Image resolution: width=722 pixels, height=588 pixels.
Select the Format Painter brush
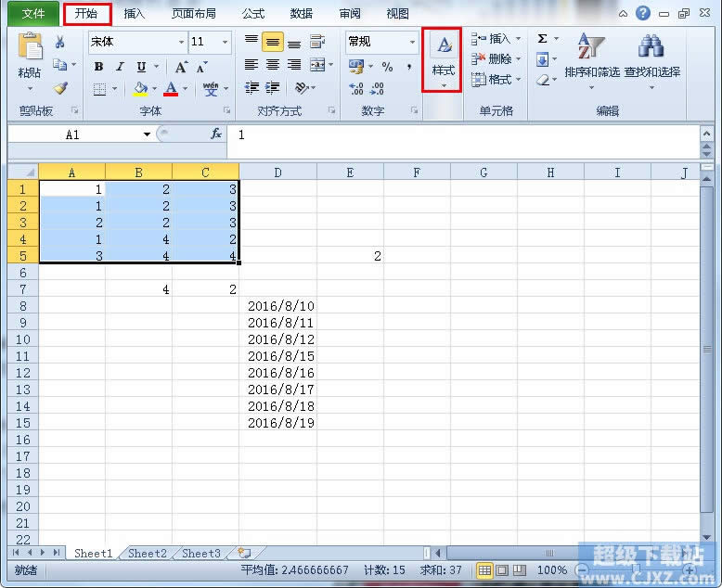60,87
